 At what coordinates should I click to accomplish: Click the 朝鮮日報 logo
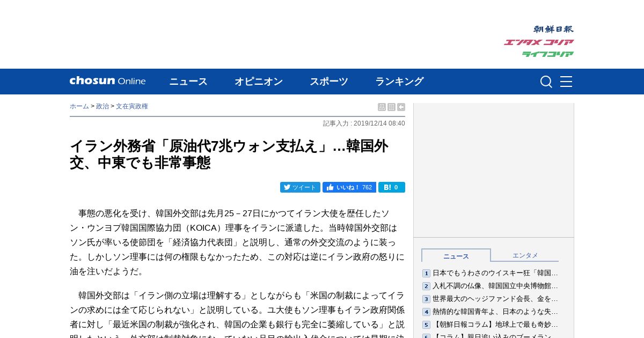coord(553,29)
